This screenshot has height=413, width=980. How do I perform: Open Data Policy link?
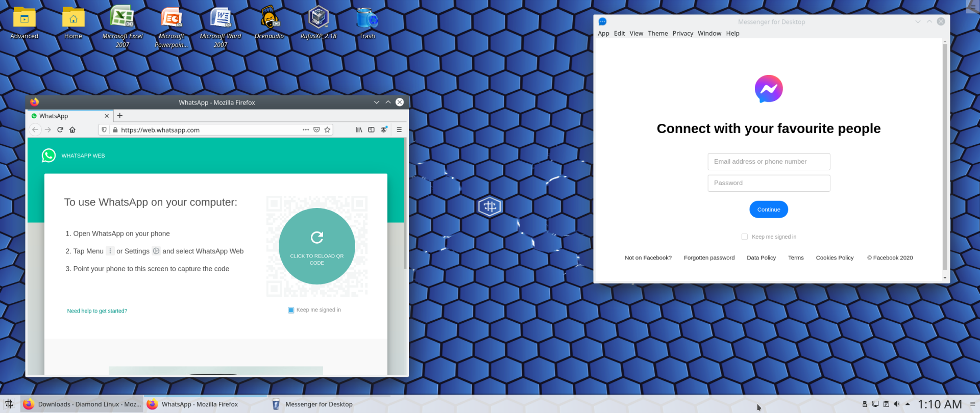(x=761, y=258)
